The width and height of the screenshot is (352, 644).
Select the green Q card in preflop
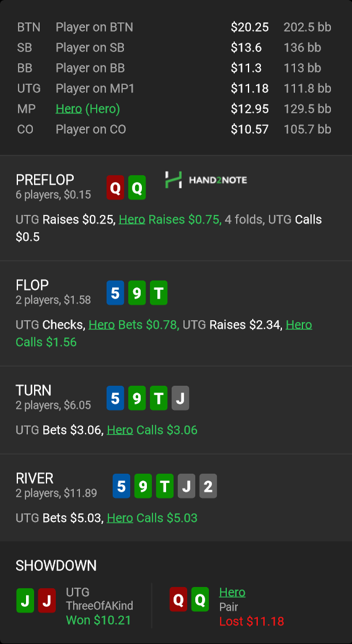pos(137,188)
